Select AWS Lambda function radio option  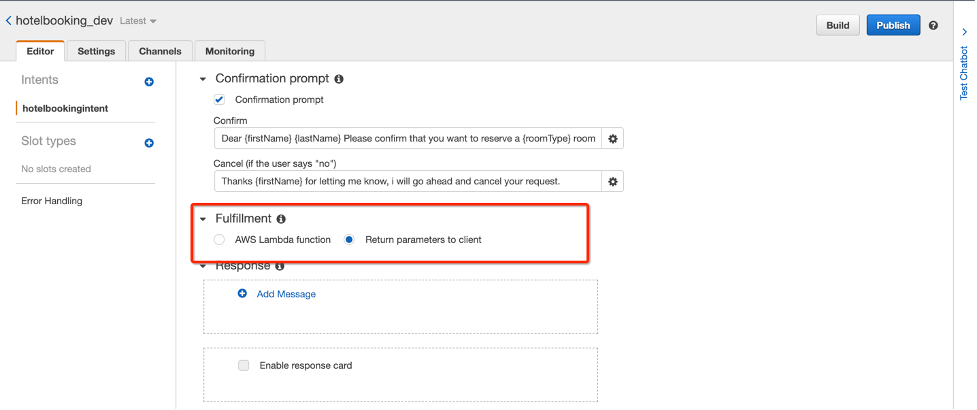pos(220,240)
